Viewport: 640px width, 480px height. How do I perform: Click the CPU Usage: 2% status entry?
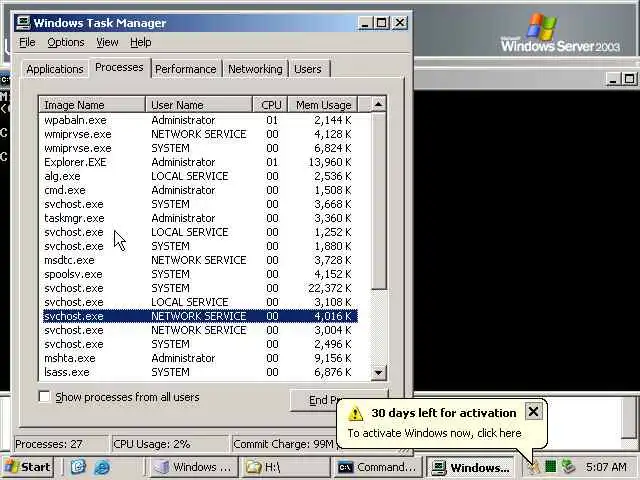[169, 444]
